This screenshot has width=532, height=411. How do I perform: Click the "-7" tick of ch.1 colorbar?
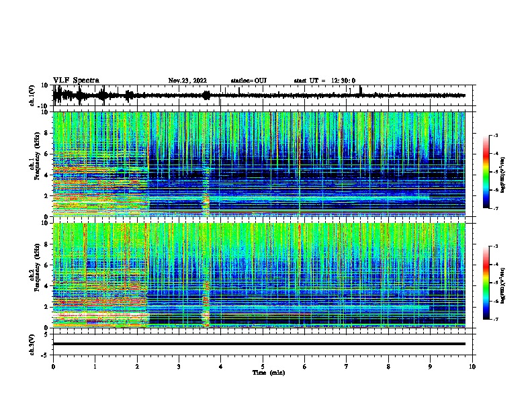click(x=496, y=208)
